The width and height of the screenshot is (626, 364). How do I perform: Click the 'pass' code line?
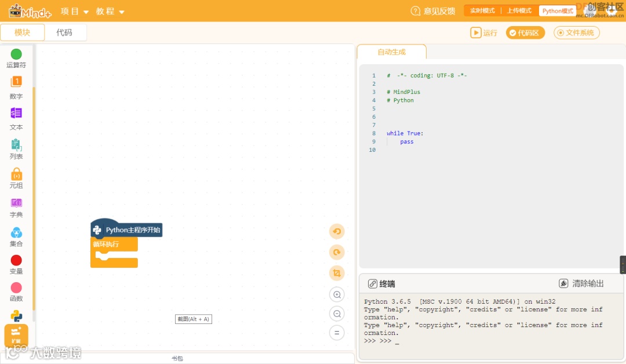[x=407, y=141]
